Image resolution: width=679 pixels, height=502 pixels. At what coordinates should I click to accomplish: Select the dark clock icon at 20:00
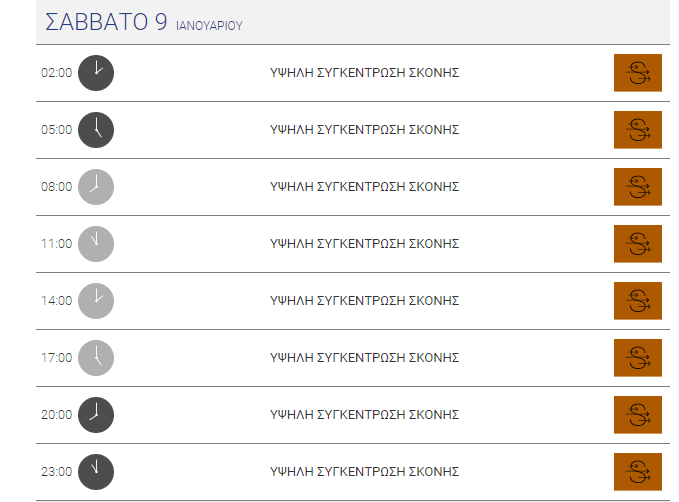coord(96,415)
